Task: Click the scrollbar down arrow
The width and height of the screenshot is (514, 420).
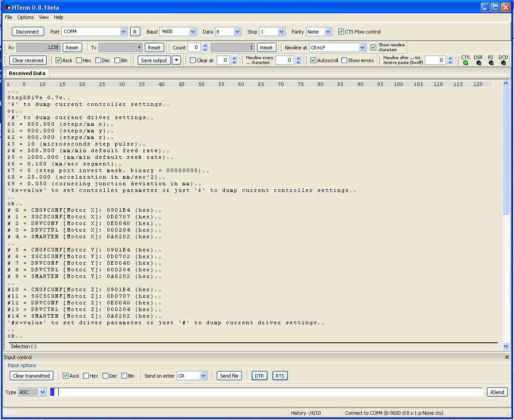Action: [x=506, y=346]
